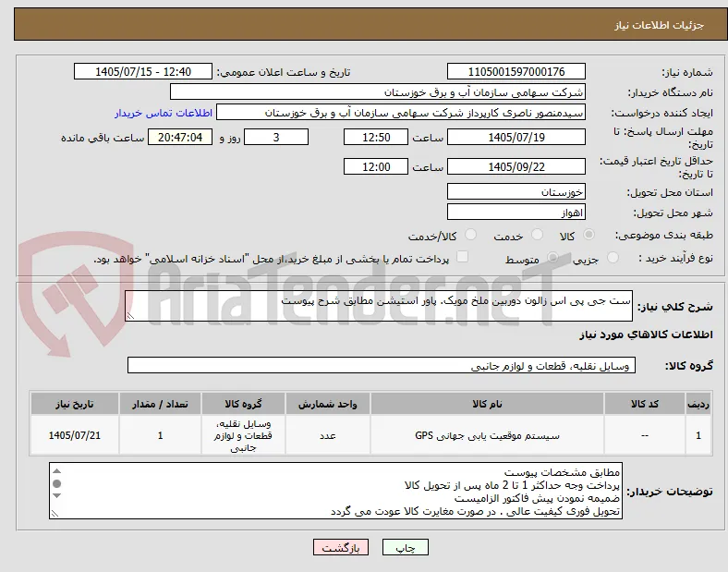Select the کالا/خدمت radio button
Image resolution: width=728 pixels, height=572 pixels.
[x=471, y=235]
